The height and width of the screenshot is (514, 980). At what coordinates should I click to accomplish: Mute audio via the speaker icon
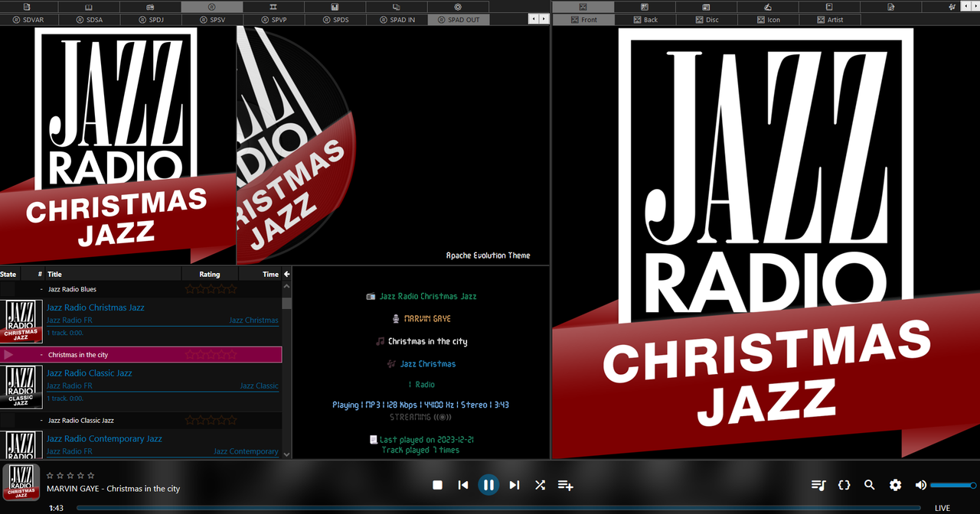click(x=921, y=485)
